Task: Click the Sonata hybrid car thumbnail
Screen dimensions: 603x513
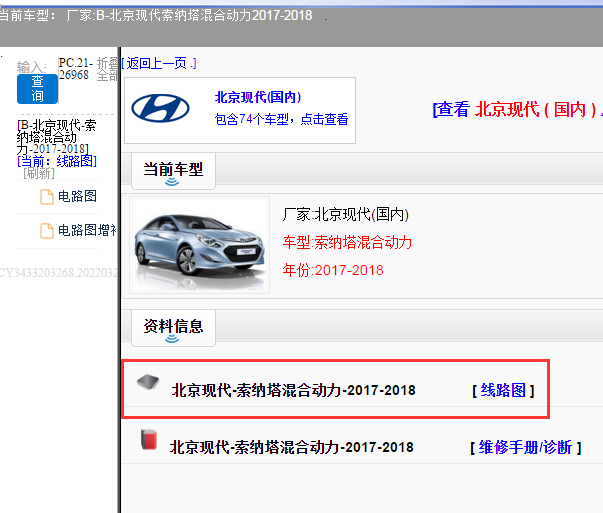Action: tap(199, 245)
